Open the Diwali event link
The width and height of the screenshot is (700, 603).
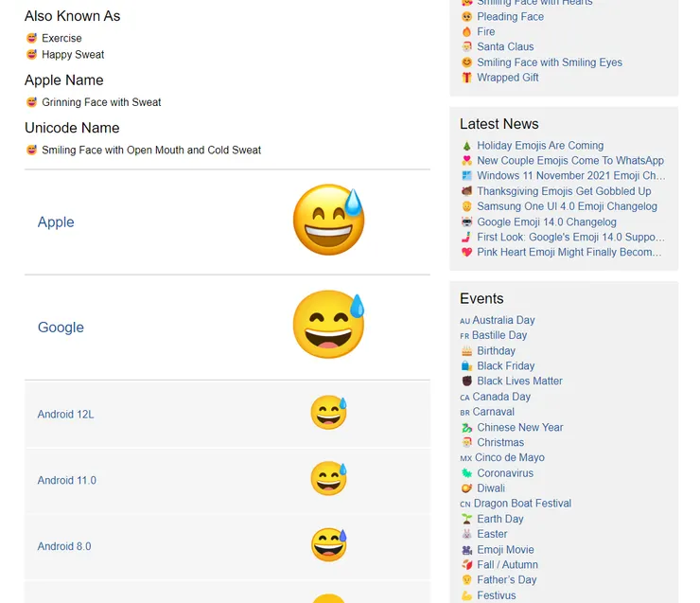click(491, 488)
